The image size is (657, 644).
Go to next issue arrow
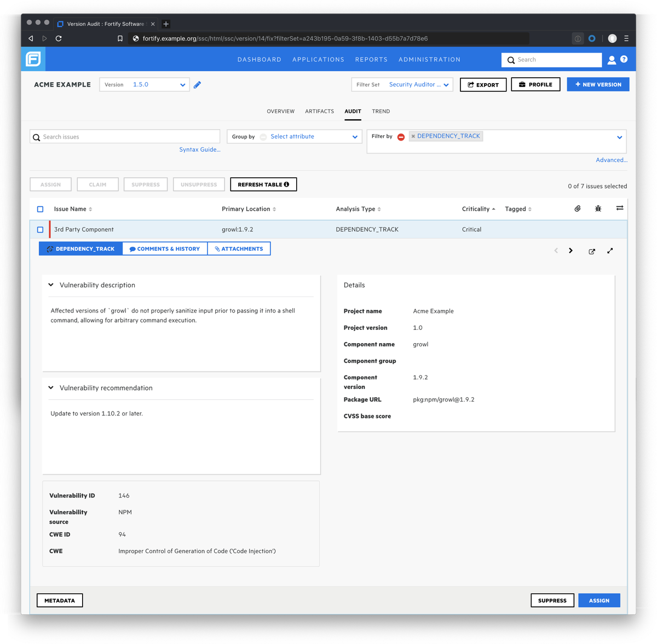coord(570,251)
